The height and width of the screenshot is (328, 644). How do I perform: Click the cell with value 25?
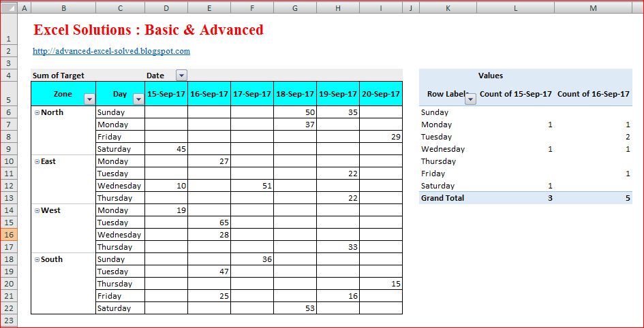click(x=209, y=296)
